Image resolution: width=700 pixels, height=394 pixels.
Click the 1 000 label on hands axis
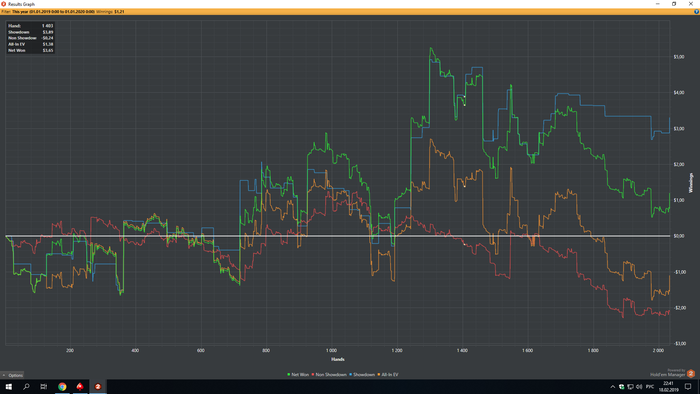(331, 351)
